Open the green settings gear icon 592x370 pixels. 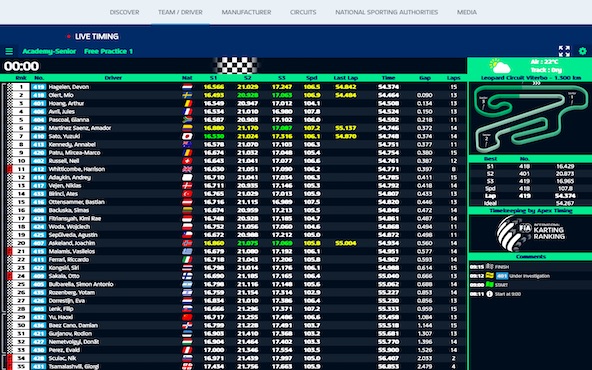583,51
